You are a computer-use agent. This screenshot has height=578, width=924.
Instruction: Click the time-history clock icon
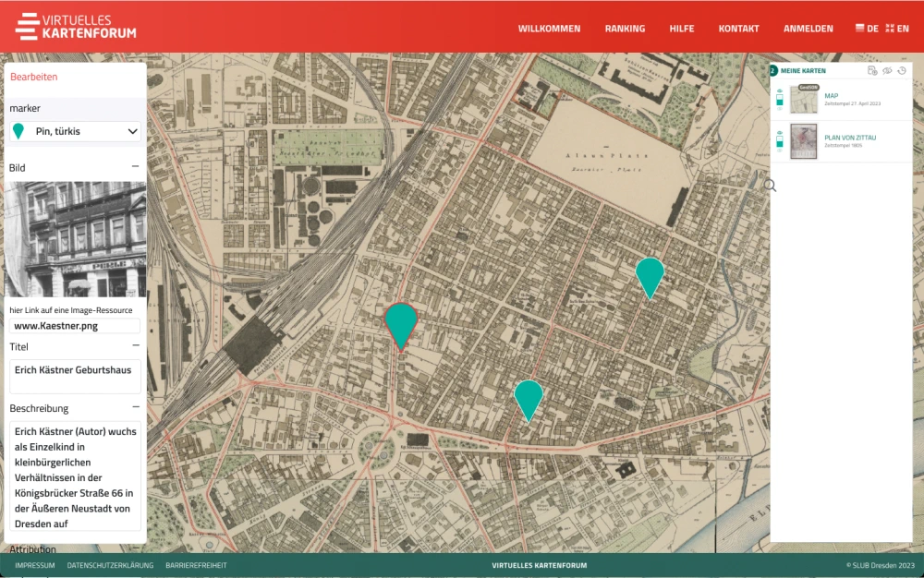[902, 70]
